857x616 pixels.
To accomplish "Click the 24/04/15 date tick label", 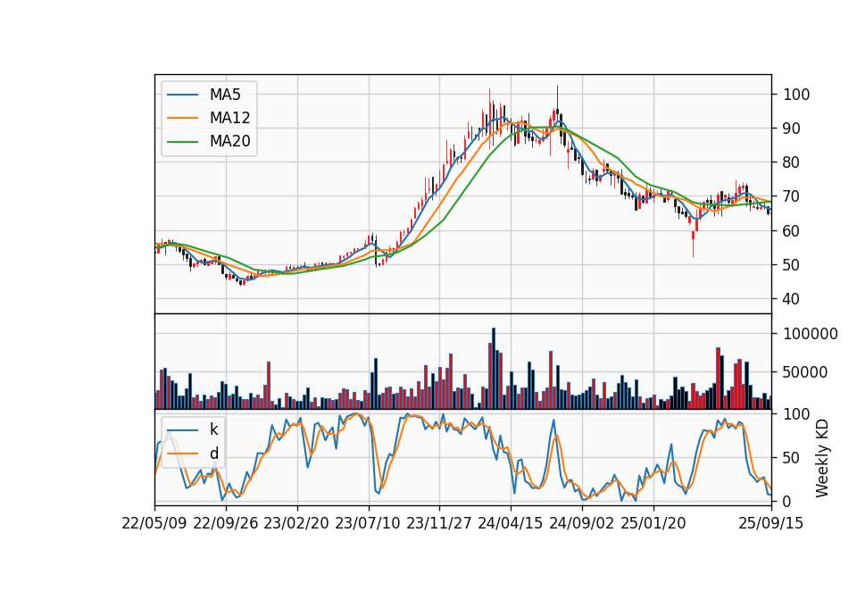I will [x=511, y=523].
